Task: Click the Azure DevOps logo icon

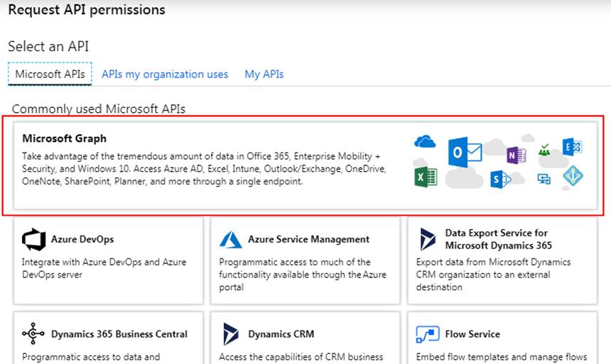Action: 34,239
